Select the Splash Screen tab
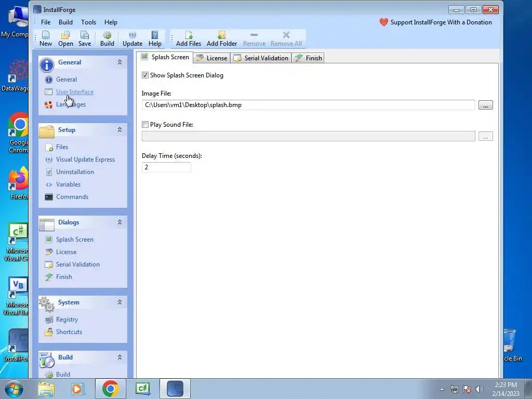This screenshot has width=532, height=399. pyautogui.click(x=165, y=57)
